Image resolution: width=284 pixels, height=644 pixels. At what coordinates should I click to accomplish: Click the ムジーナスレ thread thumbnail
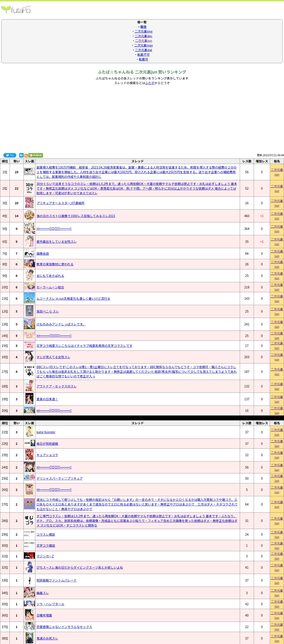[29, 298]
